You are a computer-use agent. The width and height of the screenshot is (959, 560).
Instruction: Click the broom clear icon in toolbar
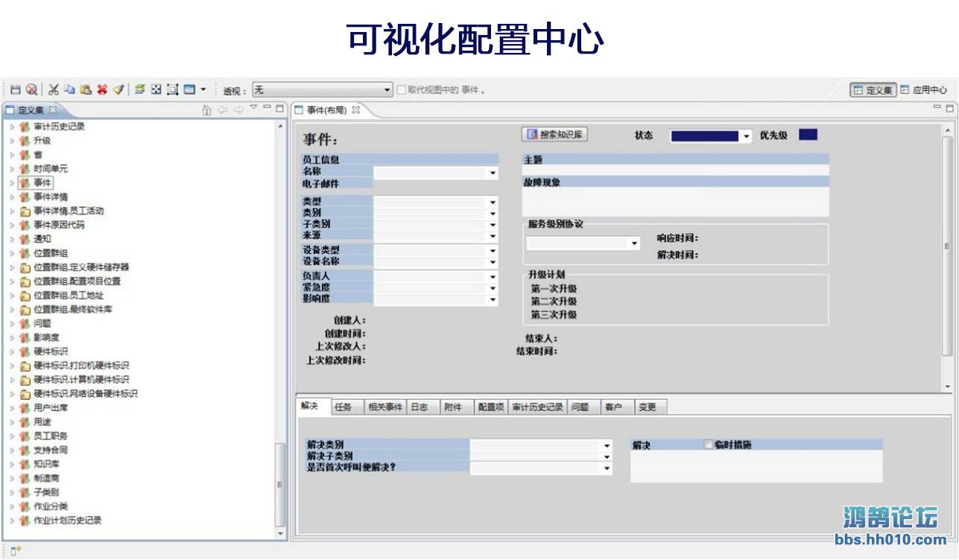(x=118, y=89)
